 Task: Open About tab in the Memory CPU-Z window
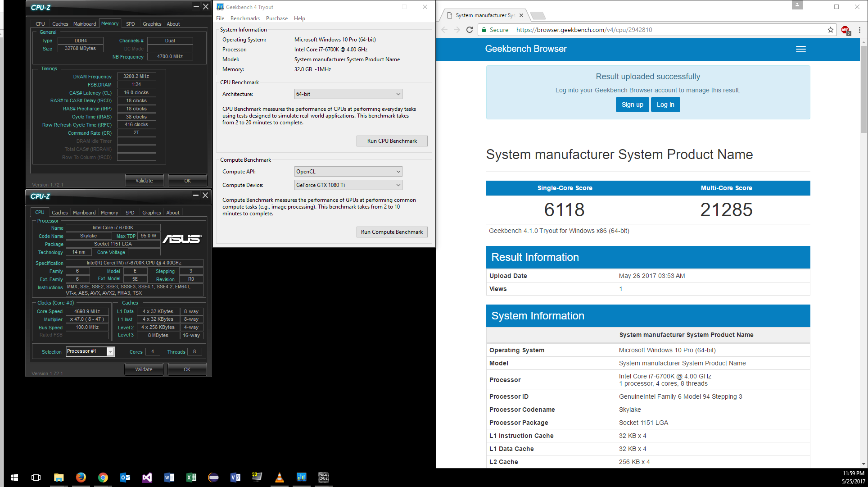coord(173,24)
